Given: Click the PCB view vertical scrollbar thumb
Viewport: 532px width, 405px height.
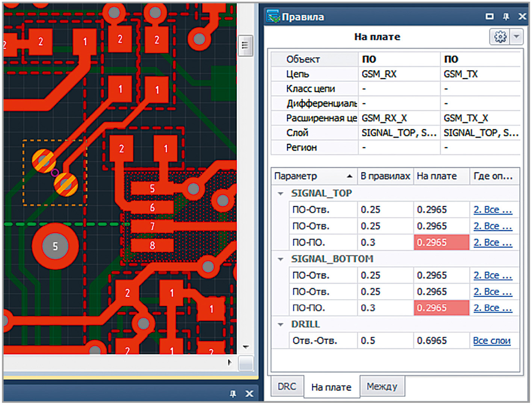Looking at the screenshot, I should pyautogui.click(x=245, y=45).
